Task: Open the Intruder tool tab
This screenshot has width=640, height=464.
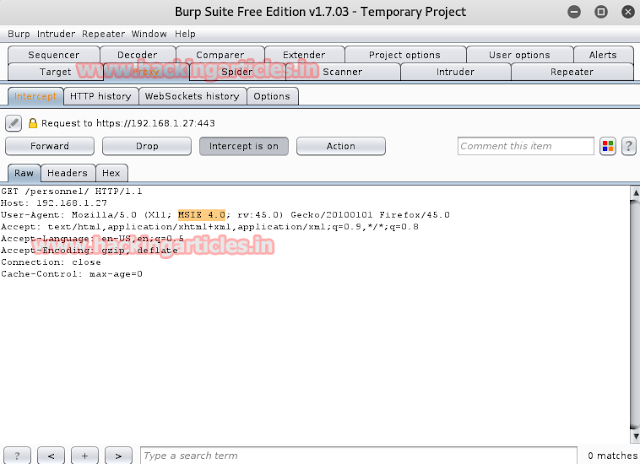Action: pyautogui.click(x=455, y=72)
